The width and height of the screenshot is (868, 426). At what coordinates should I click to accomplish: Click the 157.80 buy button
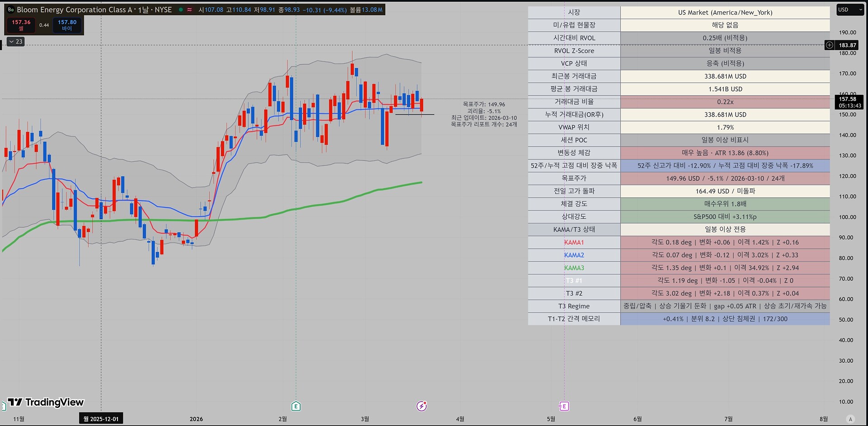[67, 25]
